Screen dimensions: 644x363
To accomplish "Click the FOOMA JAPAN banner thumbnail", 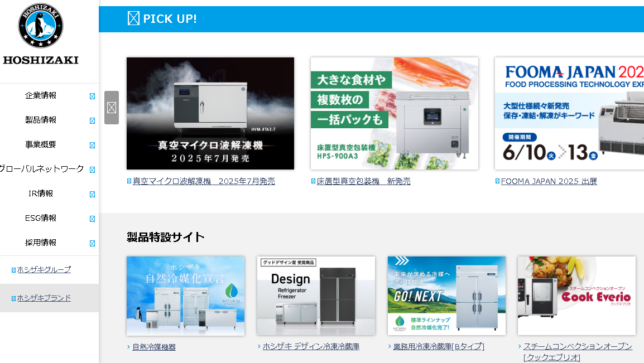I will tap(569, 114).
